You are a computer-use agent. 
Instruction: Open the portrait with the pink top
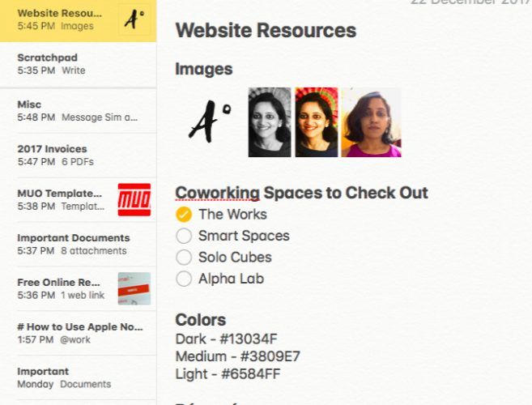[371, 122]
